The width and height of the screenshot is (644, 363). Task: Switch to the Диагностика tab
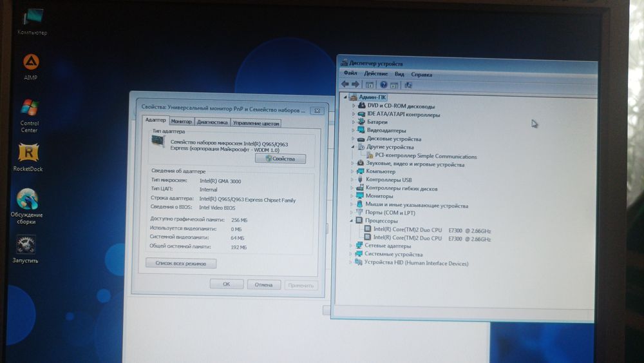[x=212, y=122]
